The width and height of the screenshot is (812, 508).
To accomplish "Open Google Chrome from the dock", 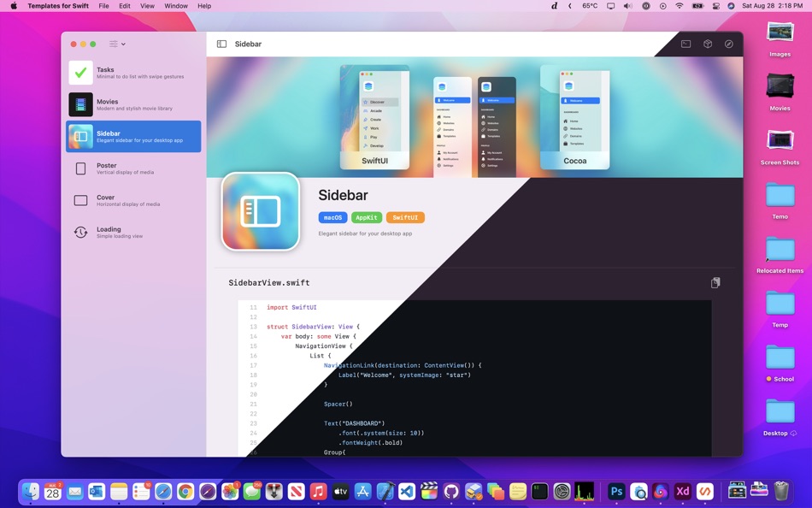I will (185, 491).
